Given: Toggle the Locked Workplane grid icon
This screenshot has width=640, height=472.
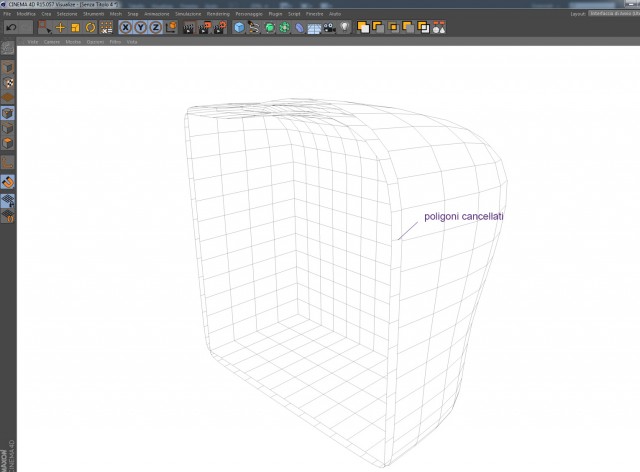Looking at the screenshot, I should tap(8, 200).
